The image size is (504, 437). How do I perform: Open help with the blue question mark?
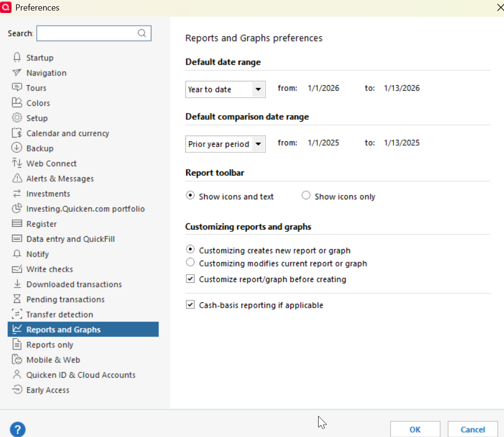pyautogui.click(x=18, y=429)
